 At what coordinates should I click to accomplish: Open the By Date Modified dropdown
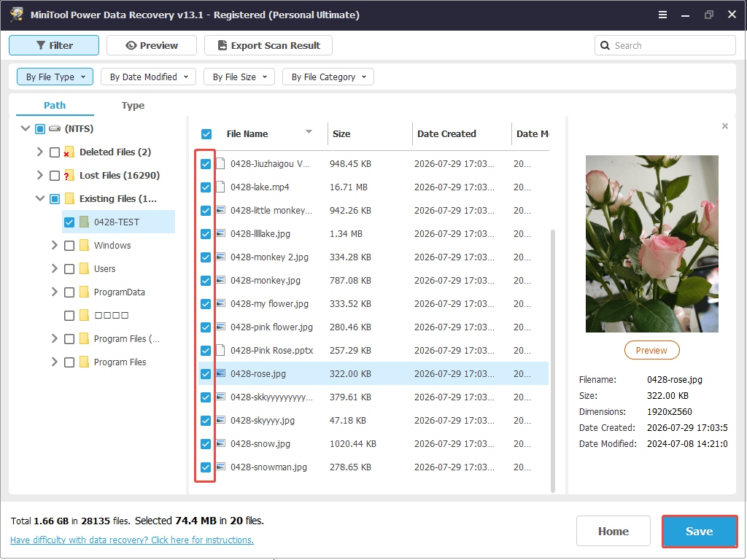coord(148,77)
